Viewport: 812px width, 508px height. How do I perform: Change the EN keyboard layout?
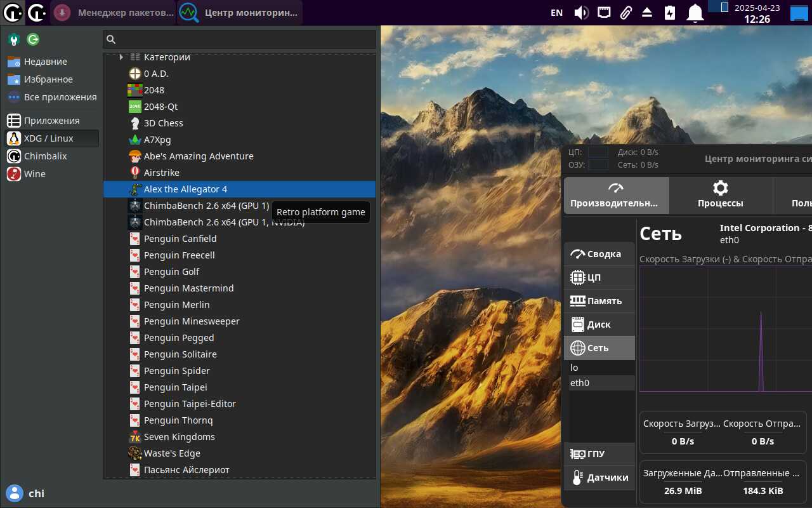556,13
